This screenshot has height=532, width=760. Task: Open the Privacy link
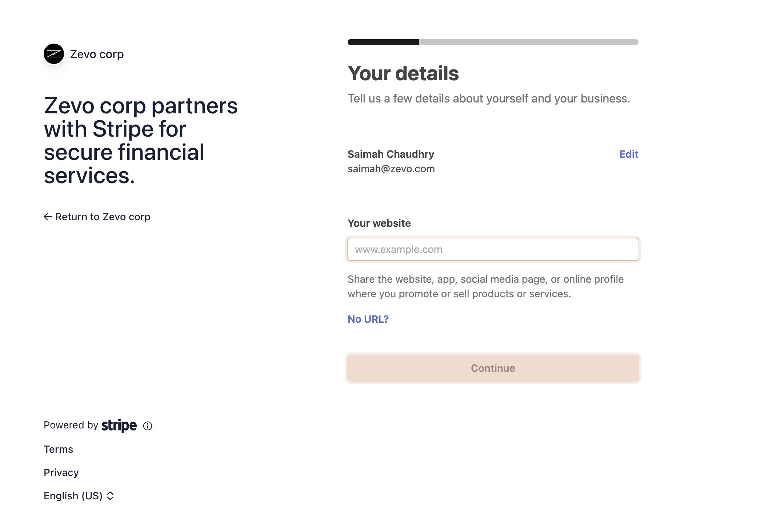(x=61, y=473)
